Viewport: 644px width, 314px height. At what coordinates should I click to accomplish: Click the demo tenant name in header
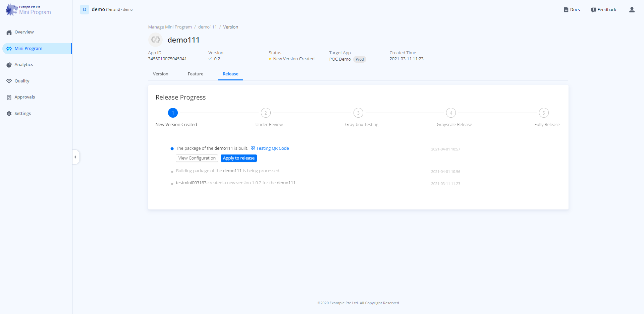coord(98,9)
